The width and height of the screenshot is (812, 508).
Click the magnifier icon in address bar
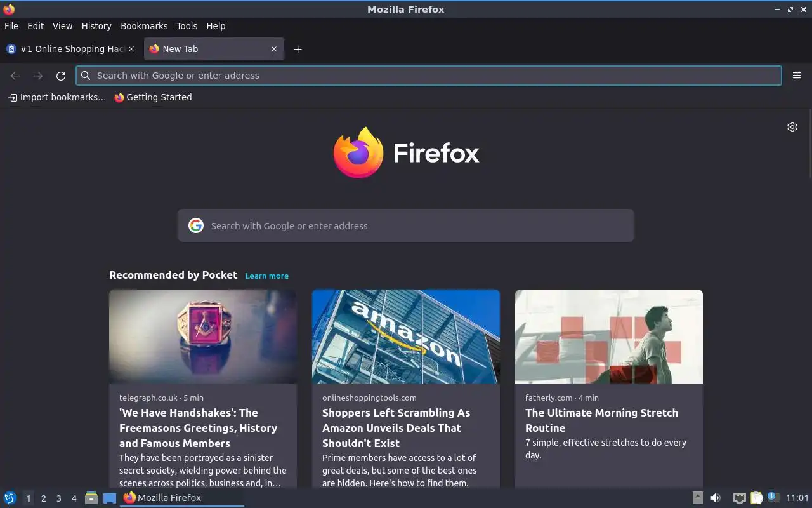86,76
